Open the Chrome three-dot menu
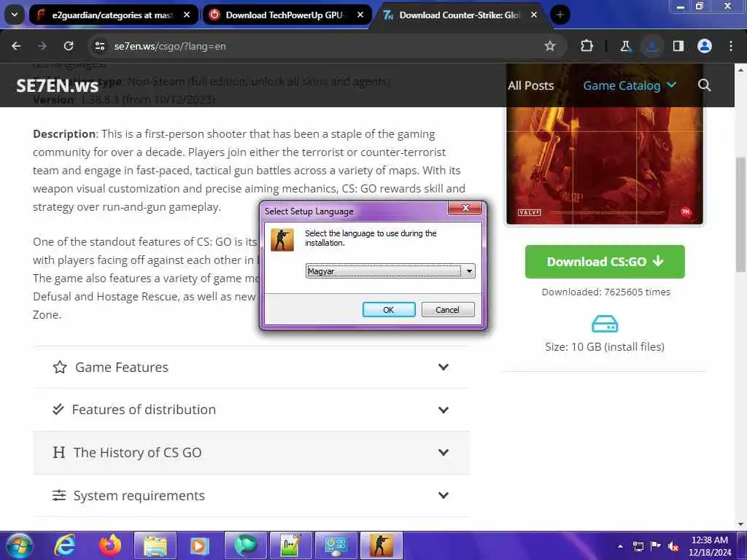 (731, 46)
